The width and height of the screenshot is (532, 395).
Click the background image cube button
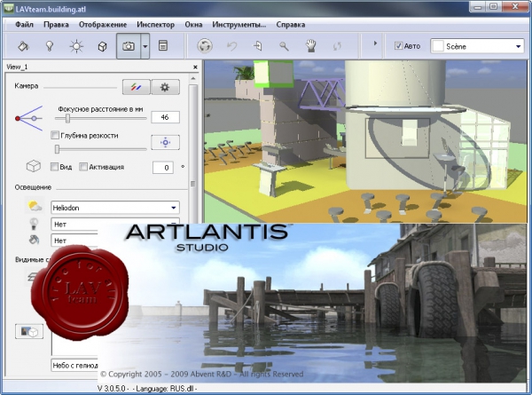29,331
